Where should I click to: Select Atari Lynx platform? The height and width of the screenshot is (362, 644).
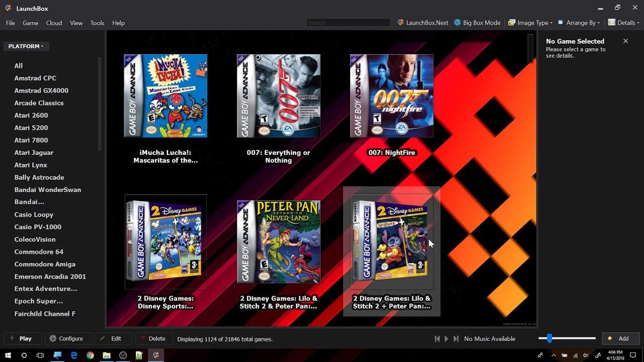coord(31,165)
